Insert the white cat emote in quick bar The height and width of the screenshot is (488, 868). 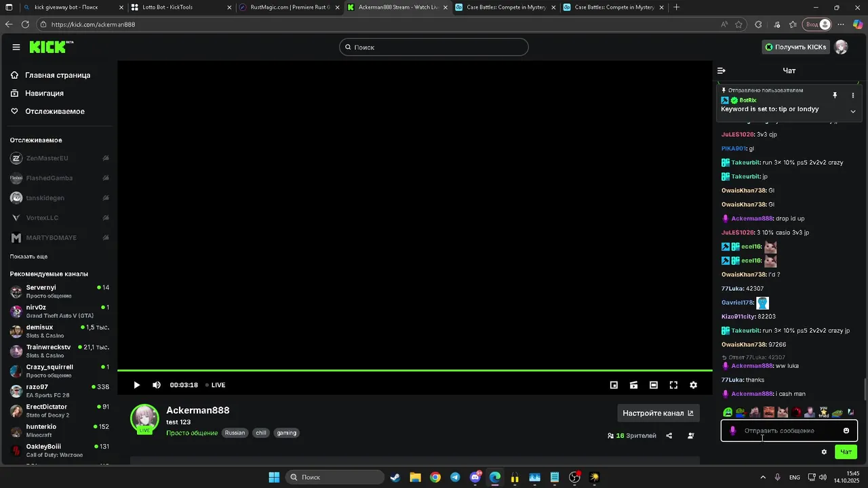click(783, 412)
